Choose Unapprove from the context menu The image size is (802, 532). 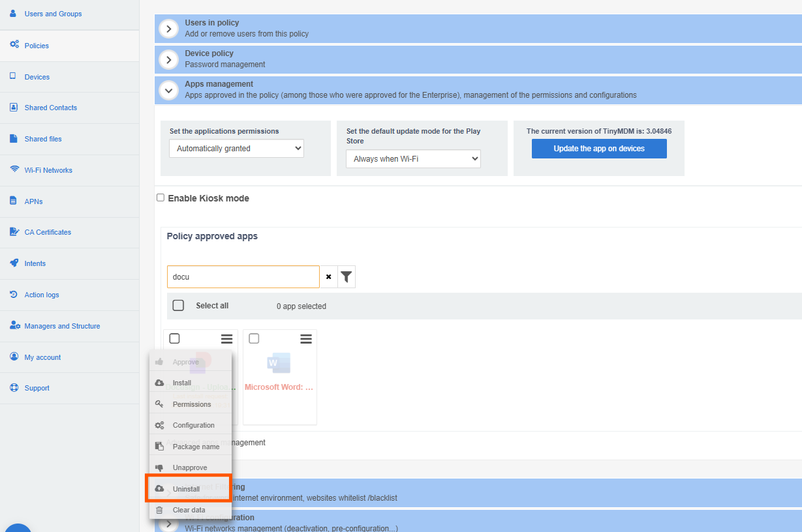(191, 467)
